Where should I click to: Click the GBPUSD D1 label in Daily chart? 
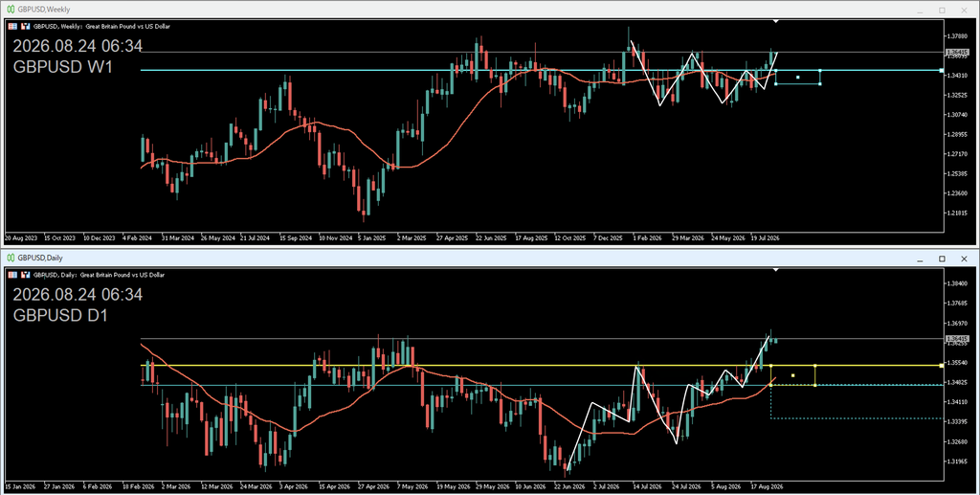(60, 316)
